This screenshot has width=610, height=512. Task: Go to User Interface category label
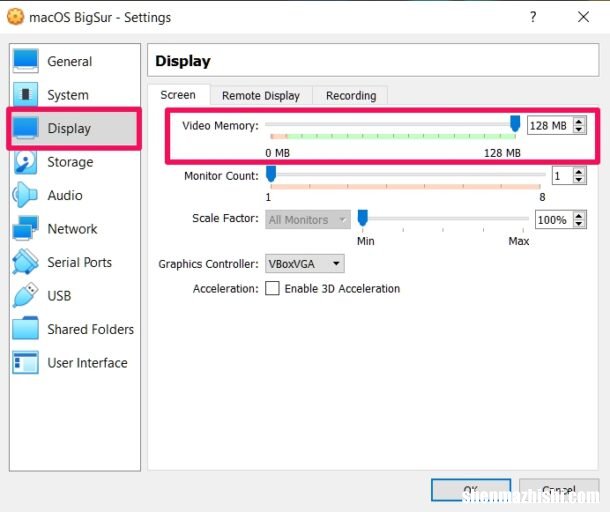pyautogui.click(x=88, y=363)
